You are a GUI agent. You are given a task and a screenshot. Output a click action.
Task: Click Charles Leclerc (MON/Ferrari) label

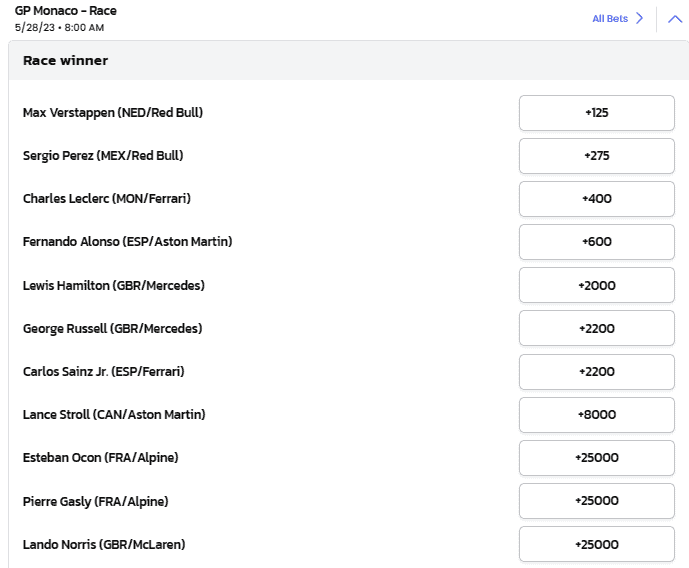pos(106,199)
